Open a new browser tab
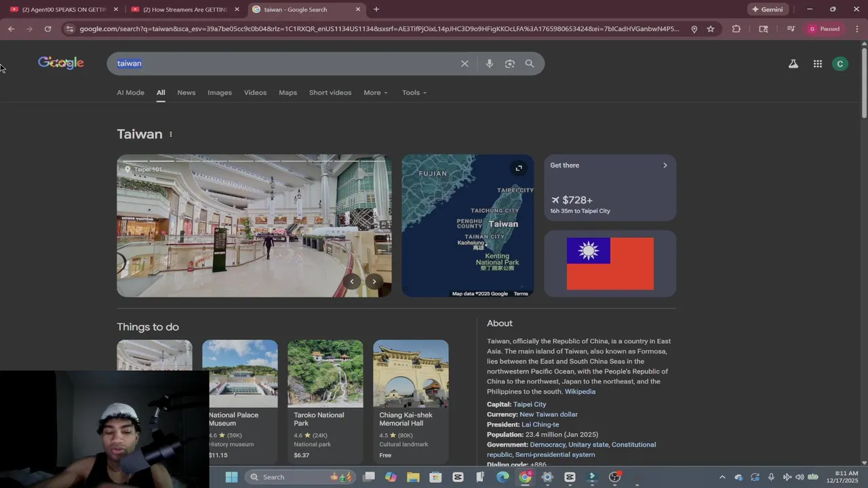 [376, 9]
